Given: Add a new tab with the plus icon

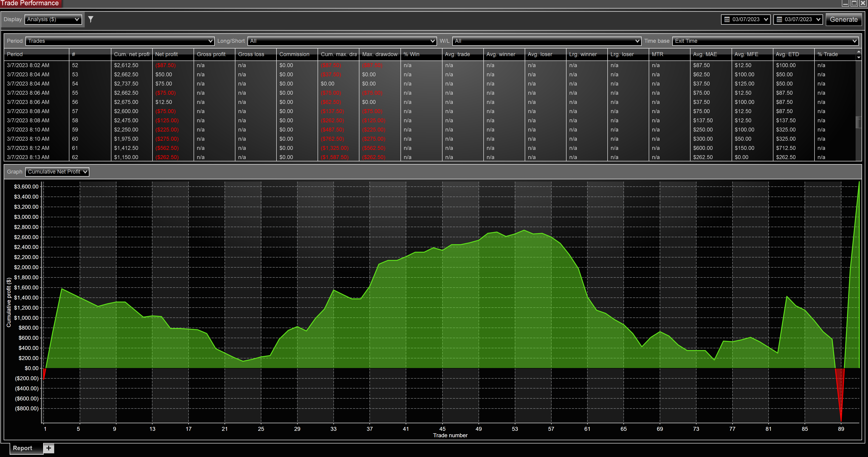Looking at the screenshot, I should [49, 448].
